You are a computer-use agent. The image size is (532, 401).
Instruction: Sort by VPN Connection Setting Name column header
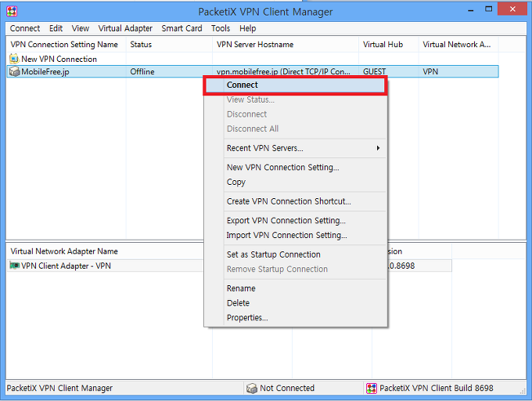point(66,45)
